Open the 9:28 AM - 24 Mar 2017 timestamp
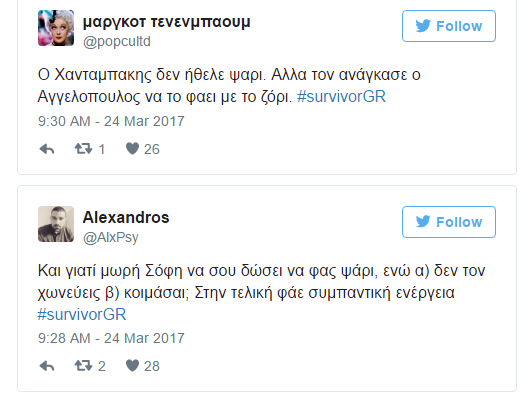This screenshot has height=398, width=529. (111, 338)
